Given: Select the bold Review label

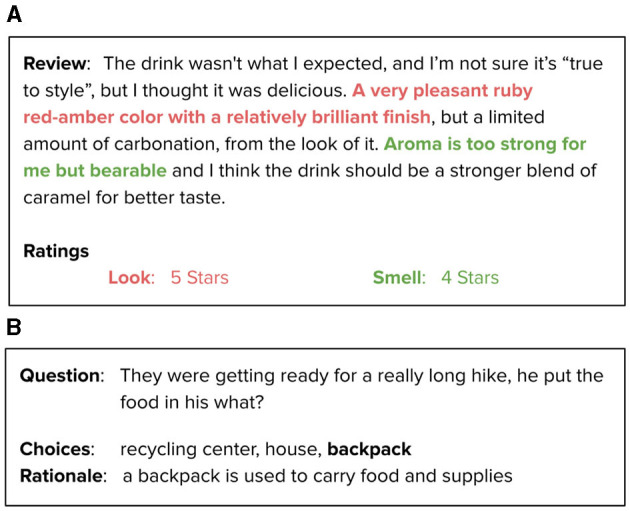Looking at the screenshot, I should coord(56,63).
